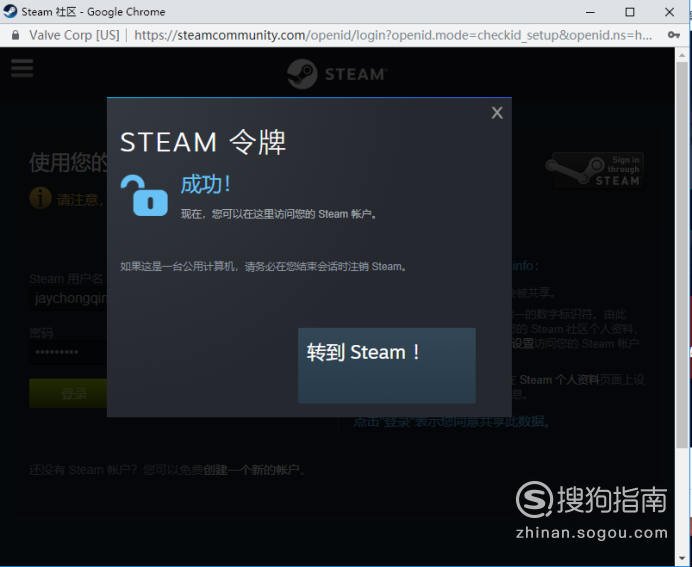
Task: Click the 创建一个新的帐户 link
Action: click(252, 470)
